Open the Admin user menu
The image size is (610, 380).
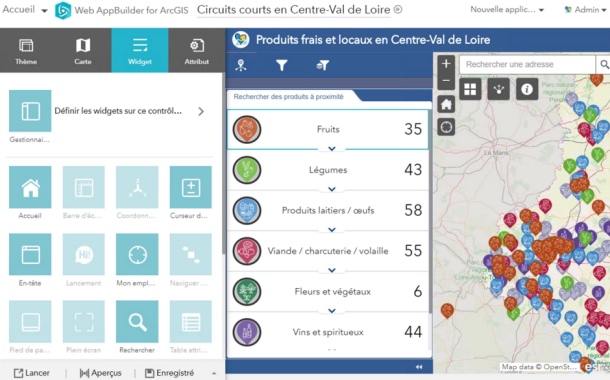tap(585, 10)
